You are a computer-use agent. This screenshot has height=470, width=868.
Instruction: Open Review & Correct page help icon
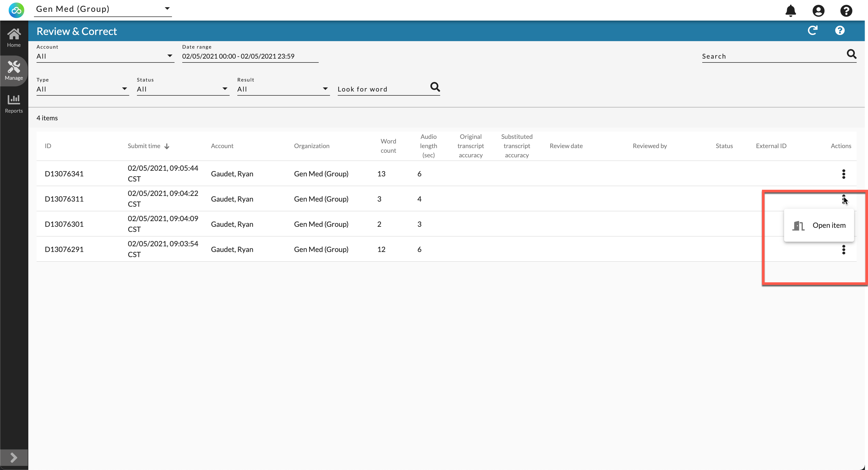coord(840,31)
